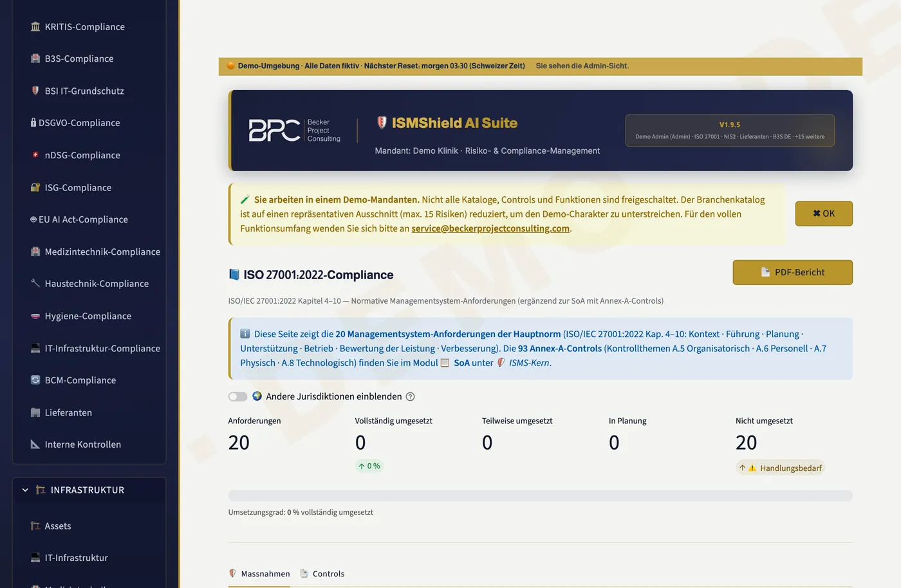
Task: Click the ISG-Compliance padlock-key icon
Action: [x=35, y=187]
